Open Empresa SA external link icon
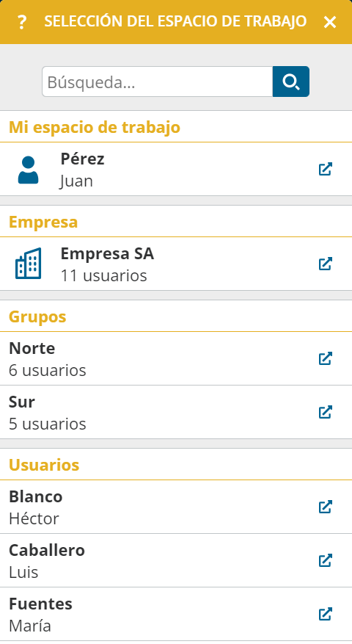The height and width of the screenshot is (644, 352). click(x=326, y=264)
